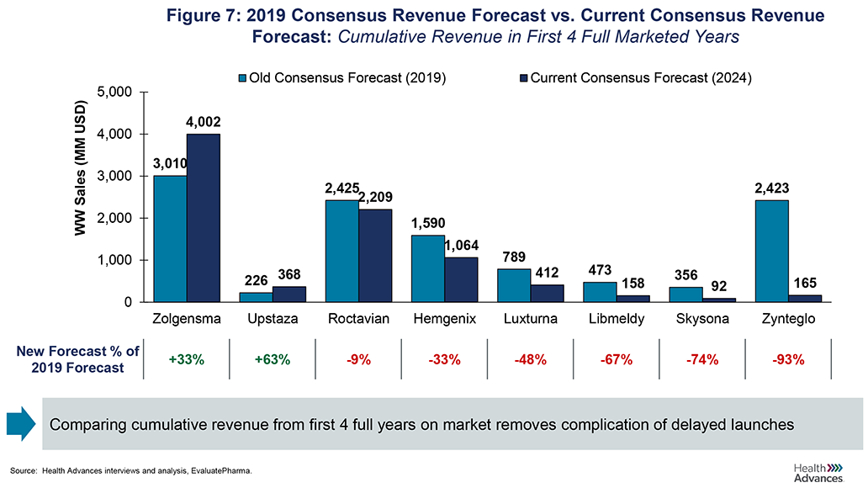The image size is (868, 488).
Task: Click the Skysona old forecast bar
Action: pos(685,294)
